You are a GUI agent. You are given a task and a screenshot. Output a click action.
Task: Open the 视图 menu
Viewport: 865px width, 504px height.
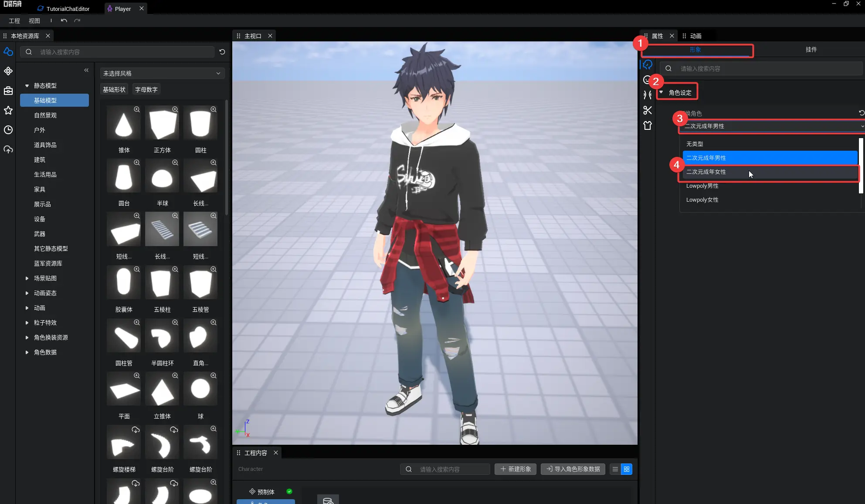pos(34,20)
